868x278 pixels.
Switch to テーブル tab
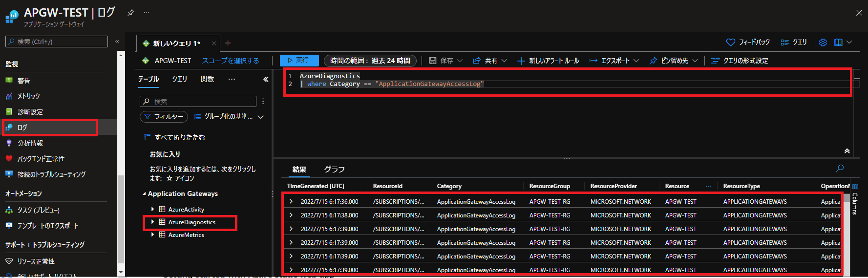[x=148, y=79]
